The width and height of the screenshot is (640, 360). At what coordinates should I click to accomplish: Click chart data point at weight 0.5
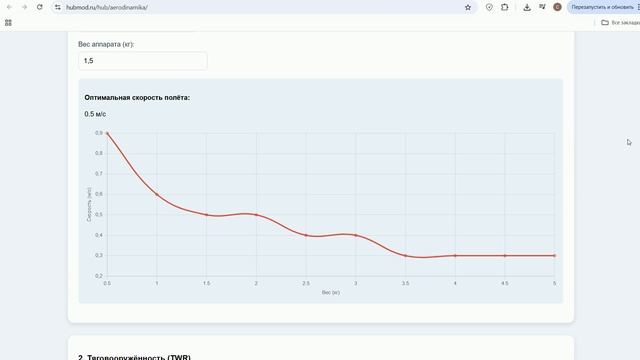click(x=107, y=133)
